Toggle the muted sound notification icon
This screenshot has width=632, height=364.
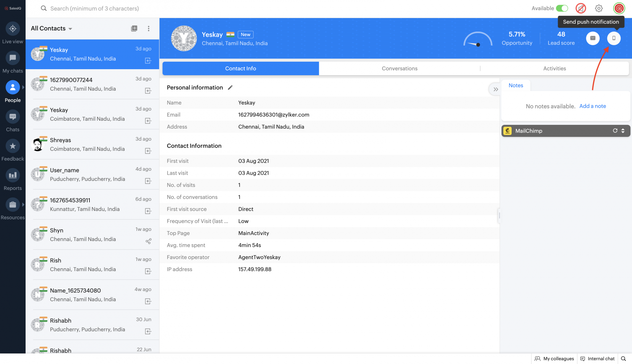(x=580, y=8)
